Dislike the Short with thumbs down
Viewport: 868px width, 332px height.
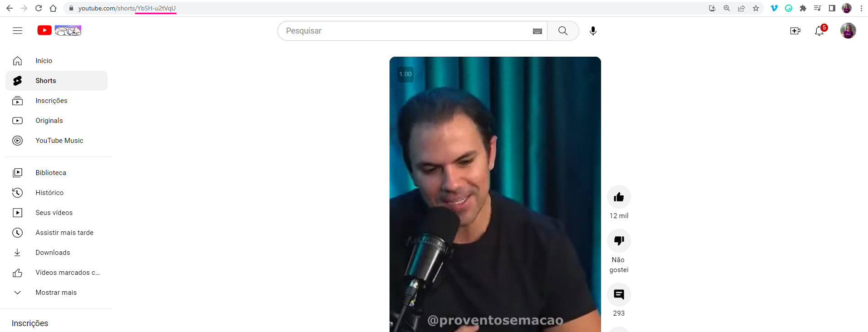tap(619, 240)
